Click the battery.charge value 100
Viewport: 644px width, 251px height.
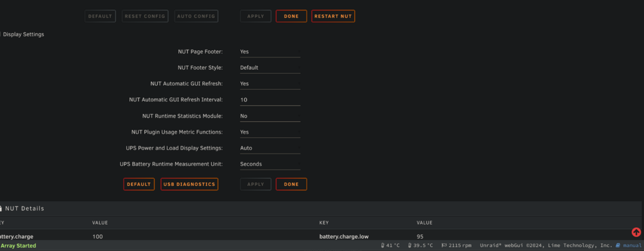(x=97, y=237)
